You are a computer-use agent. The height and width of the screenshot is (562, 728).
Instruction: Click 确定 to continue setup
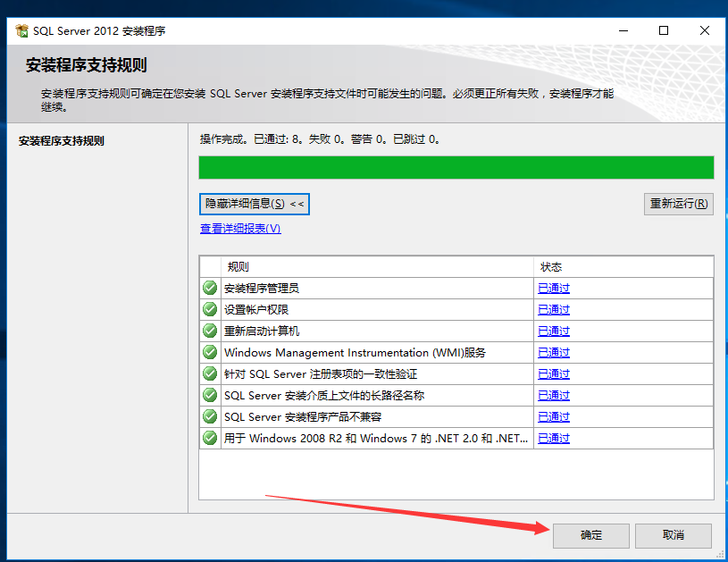click(x=591, y=535)
